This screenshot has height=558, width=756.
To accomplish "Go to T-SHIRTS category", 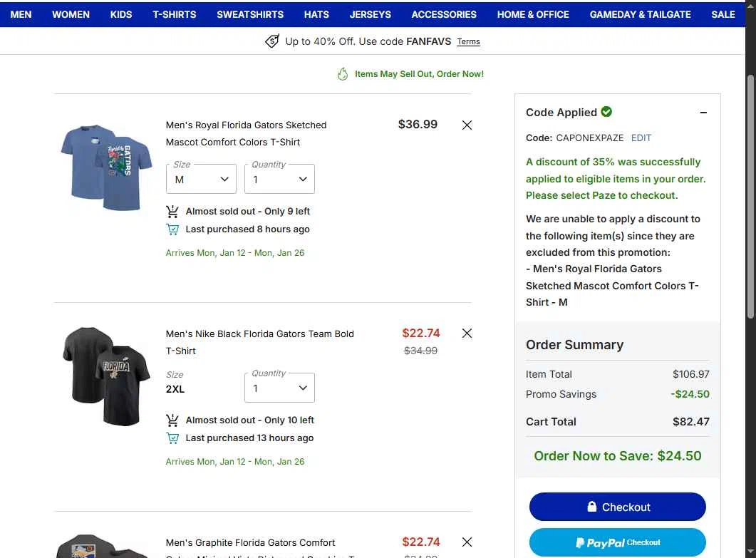I will tap(175, 14).
